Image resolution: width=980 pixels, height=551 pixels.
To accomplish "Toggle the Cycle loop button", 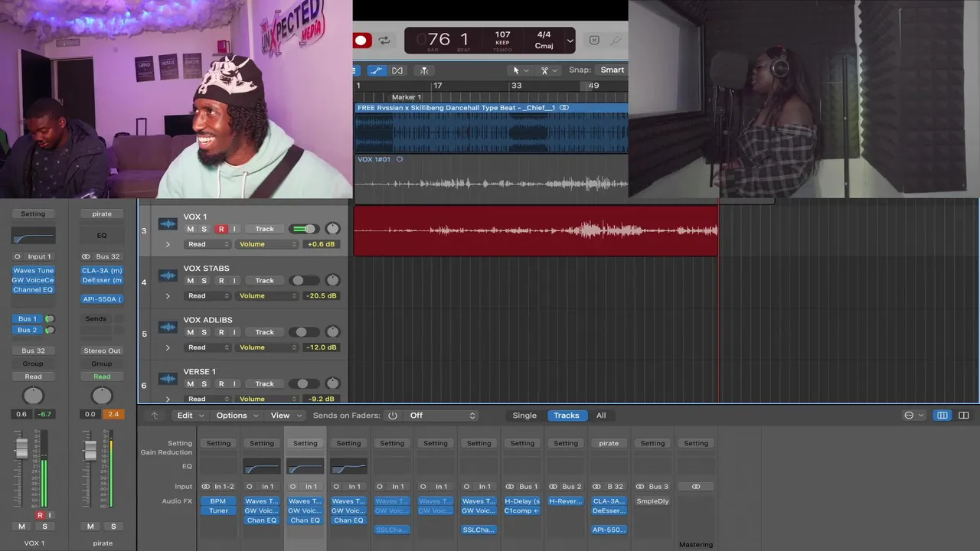I will (384, 41).
